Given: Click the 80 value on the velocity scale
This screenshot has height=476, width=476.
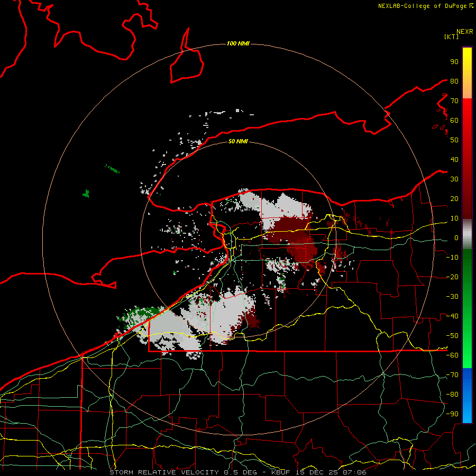Looking at the screenshot, I should click(454, 81).
